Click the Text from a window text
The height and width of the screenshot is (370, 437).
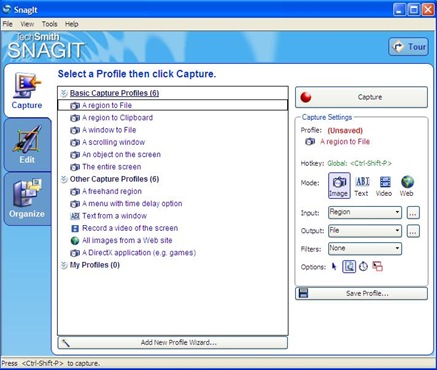click(114, 216)
